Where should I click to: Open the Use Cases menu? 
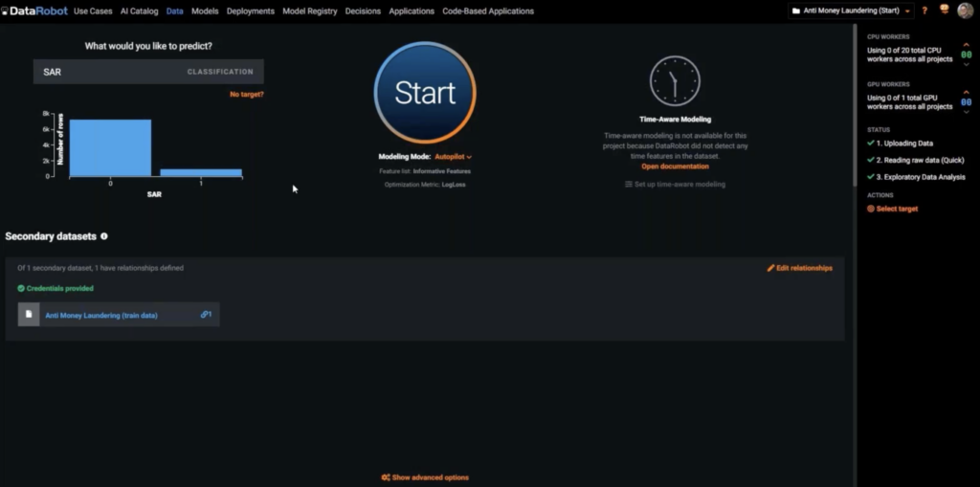point(93,11)
